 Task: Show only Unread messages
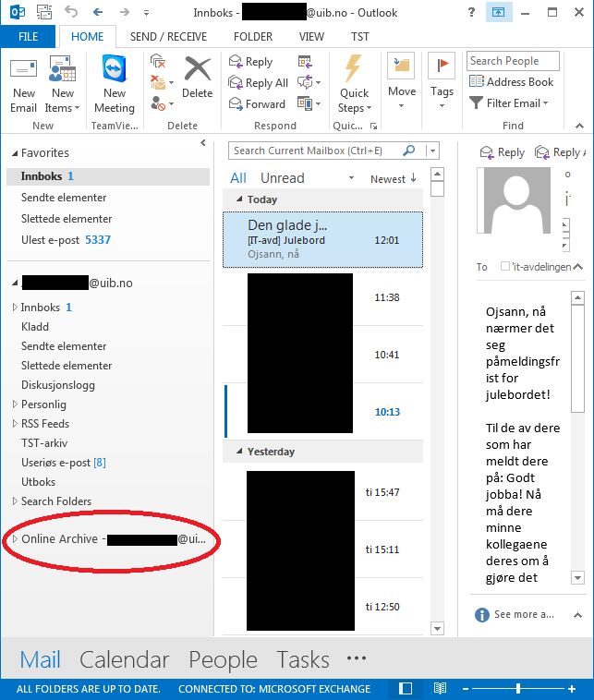coord(282,178)
